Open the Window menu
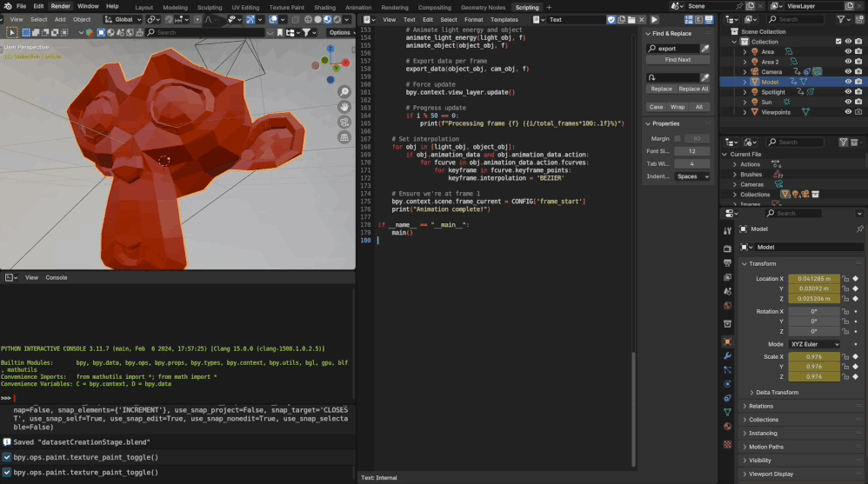This screenshot has height=484, width=868. click(88, 6)
